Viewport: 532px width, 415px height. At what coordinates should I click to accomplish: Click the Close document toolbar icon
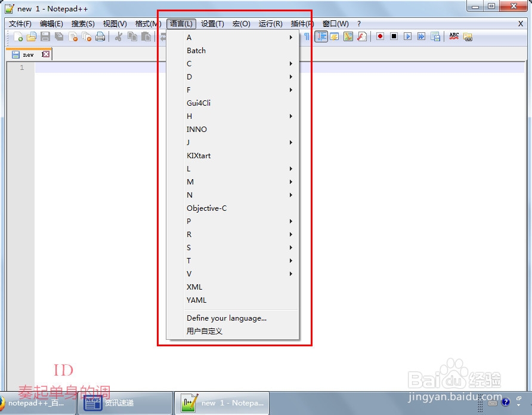pyautogui.click(x=73, y=36)
